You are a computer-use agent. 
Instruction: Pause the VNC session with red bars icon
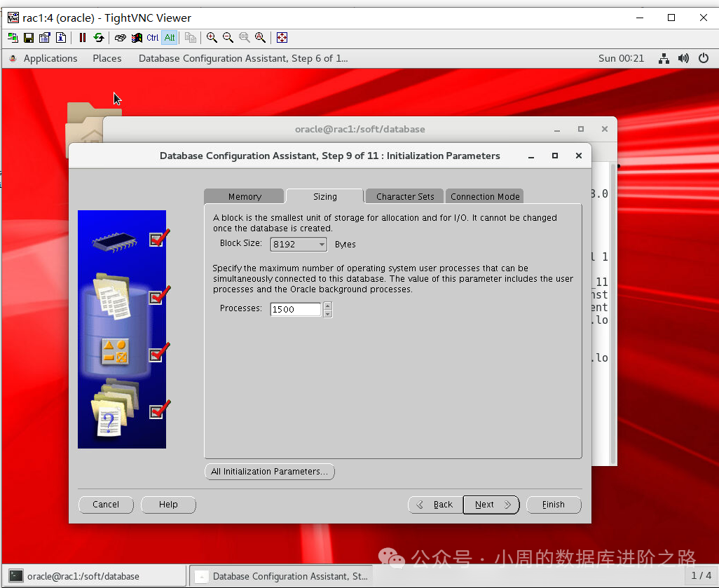83,38
